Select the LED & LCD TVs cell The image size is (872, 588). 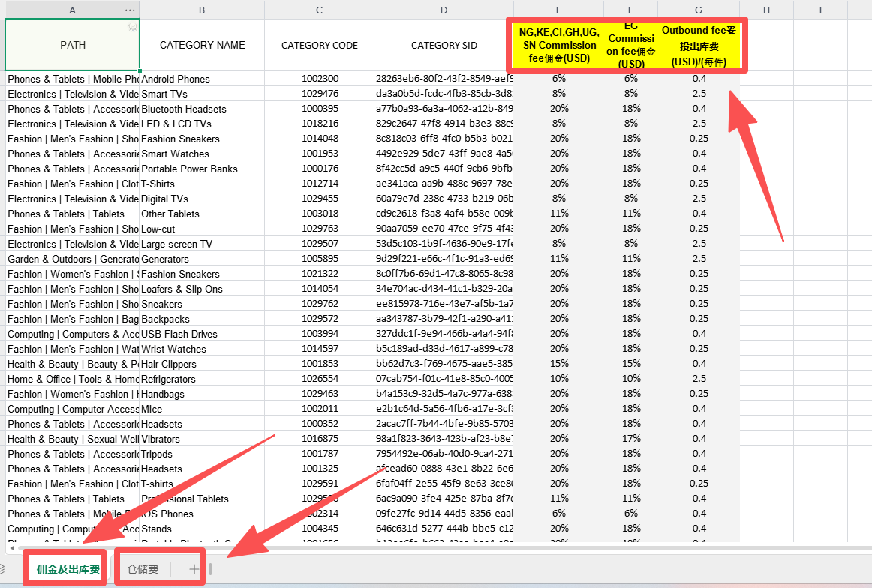(x=202, y=124)
